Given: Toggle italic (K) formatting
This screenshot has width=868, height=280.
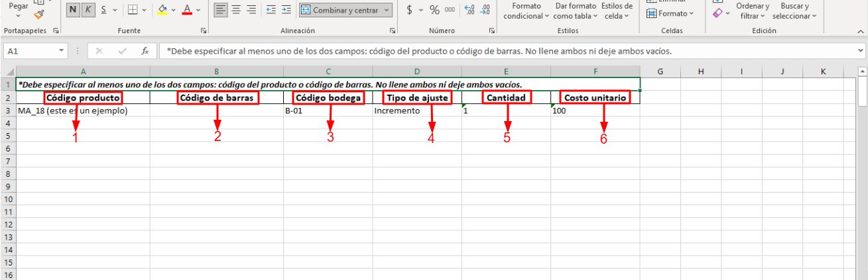Looking at the screenshot, I should tap(88, 10).
